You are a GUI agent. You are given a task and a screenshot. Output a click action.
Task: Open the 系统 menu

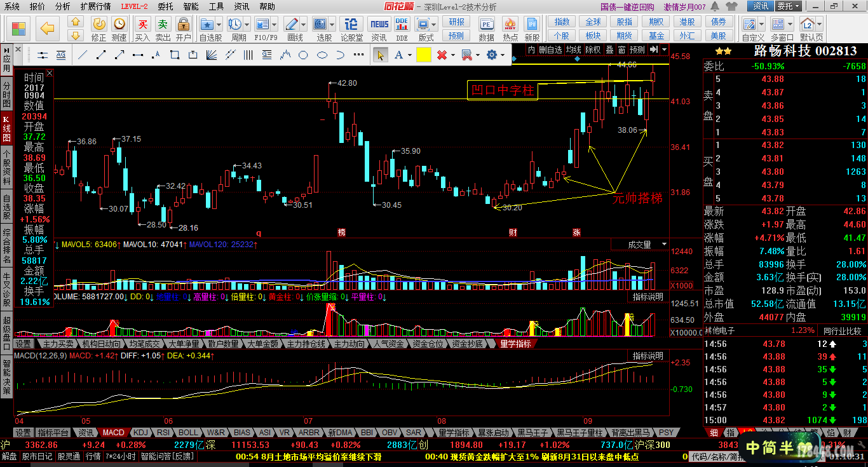pyautogui.click(x=12, y=6)
